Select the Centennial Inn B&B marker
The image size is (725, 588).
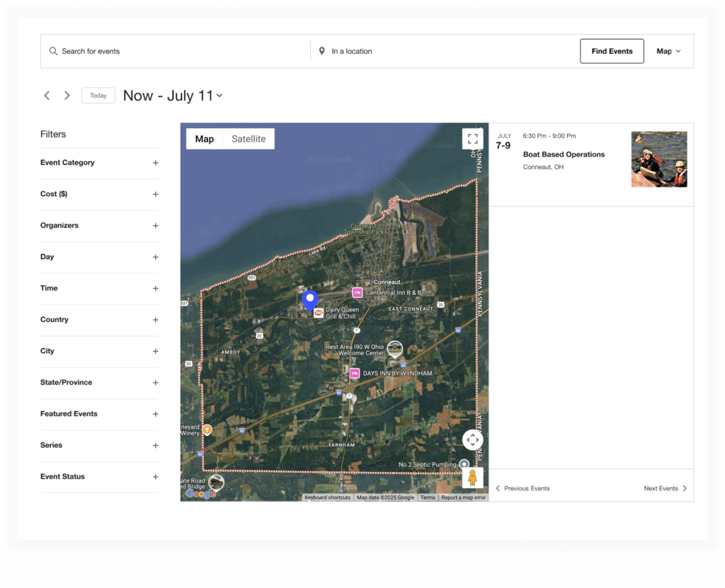[x=358, y=292]
